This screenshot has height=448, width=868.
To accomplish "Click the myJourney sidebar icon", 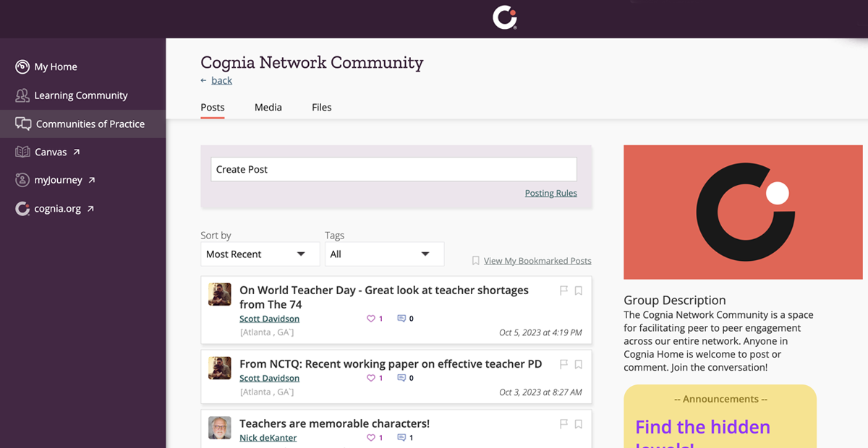I will [x=22, y=180].
